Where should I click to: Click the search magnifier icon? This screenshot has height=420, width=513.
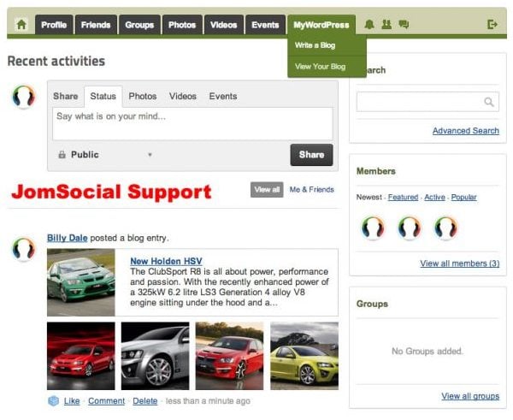489,102
